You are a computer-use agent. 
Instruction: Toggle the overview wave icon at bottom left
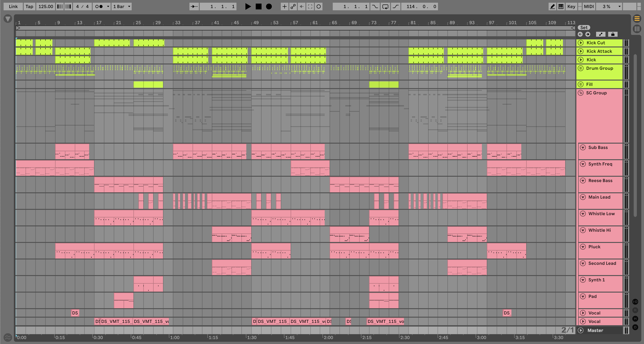pyautogui.click(x=8, y=338)
